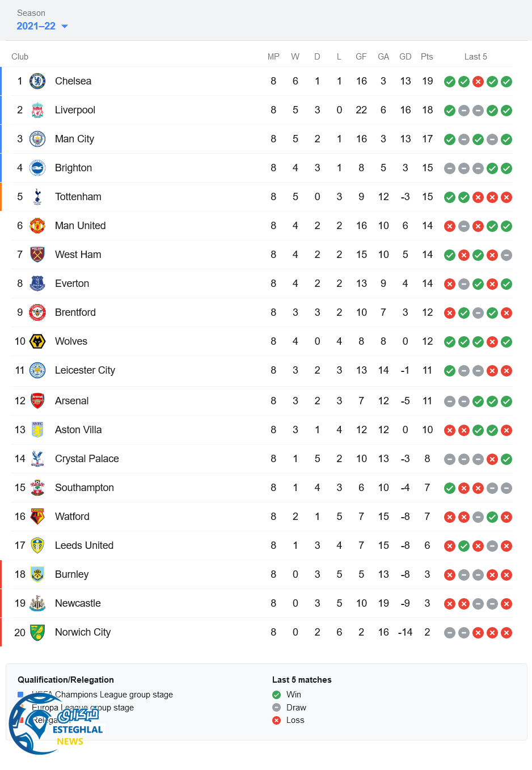The image size is (532, 770).
Task: Click Norwich City's most recent loss icon
Action: (506, 633)
